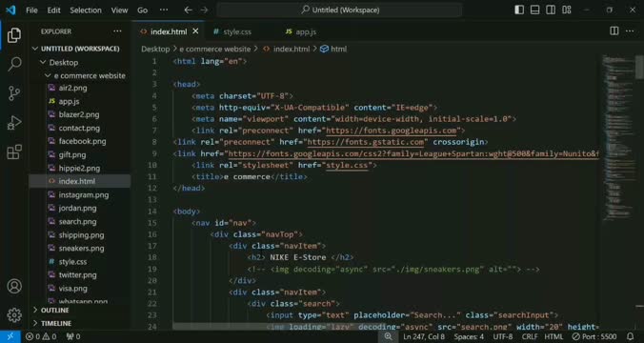Open app.js in the Explorer tree

click(x=69, y=101)
